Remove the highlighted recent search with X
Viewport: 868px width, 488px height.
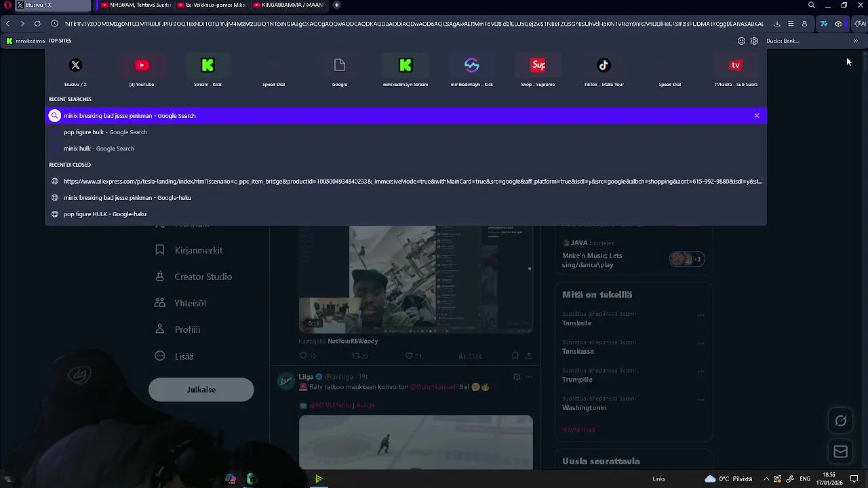click(757, 116)
